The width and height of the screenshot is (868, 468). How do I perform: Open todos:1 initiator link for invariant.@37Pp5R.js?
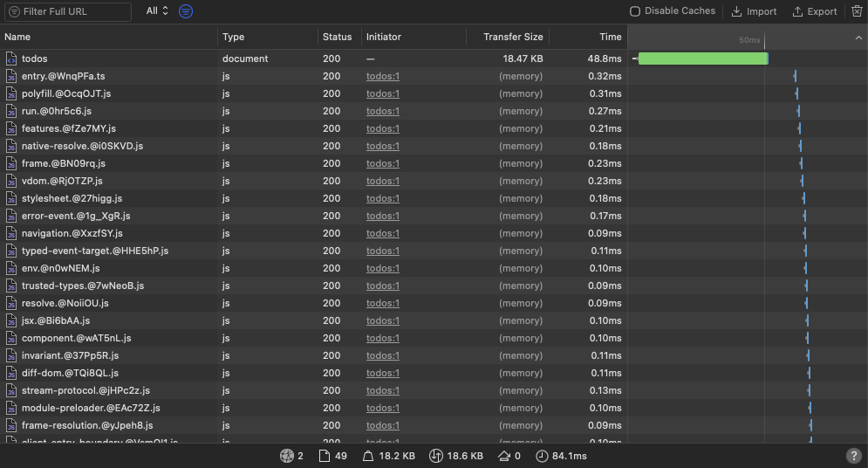pos(382,355)
